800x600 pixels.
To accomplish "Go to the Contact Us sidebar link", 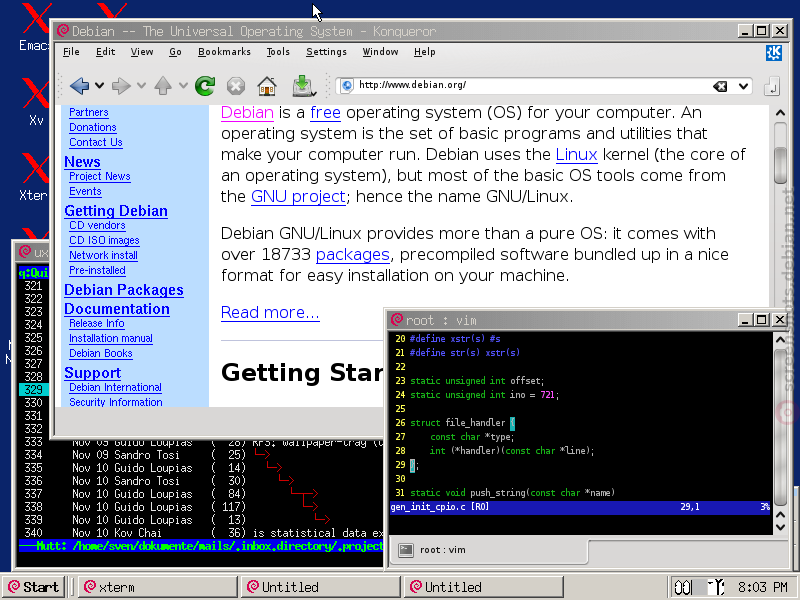I will coord(96,142).
